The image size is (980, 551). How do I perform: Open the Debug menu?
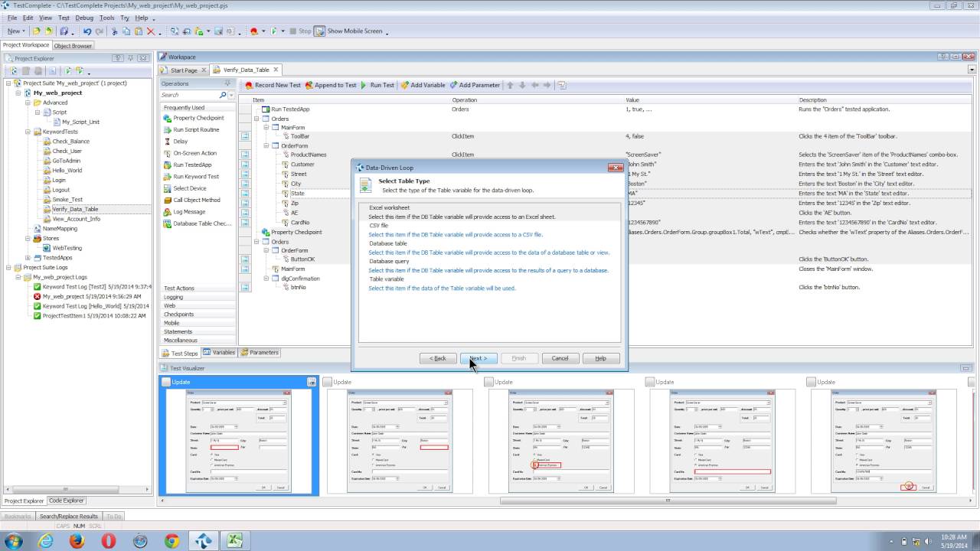(84, 18)
